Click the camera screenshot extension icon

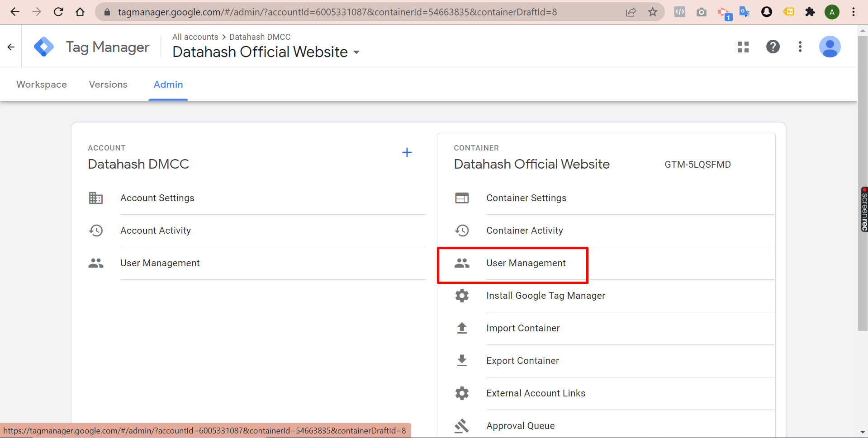[x=702, y=12]
